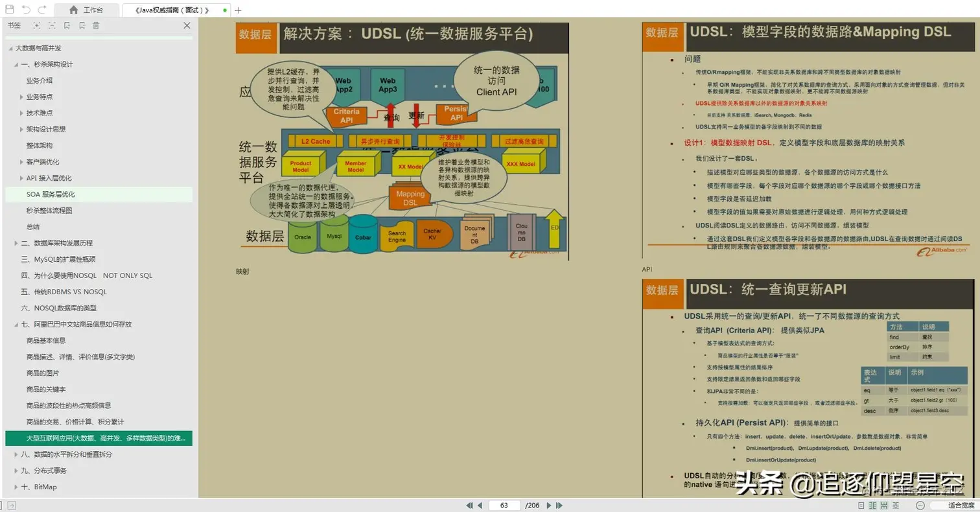
Task: Open the 适合宽度 zoom dropdown
Action: [953, 506]
